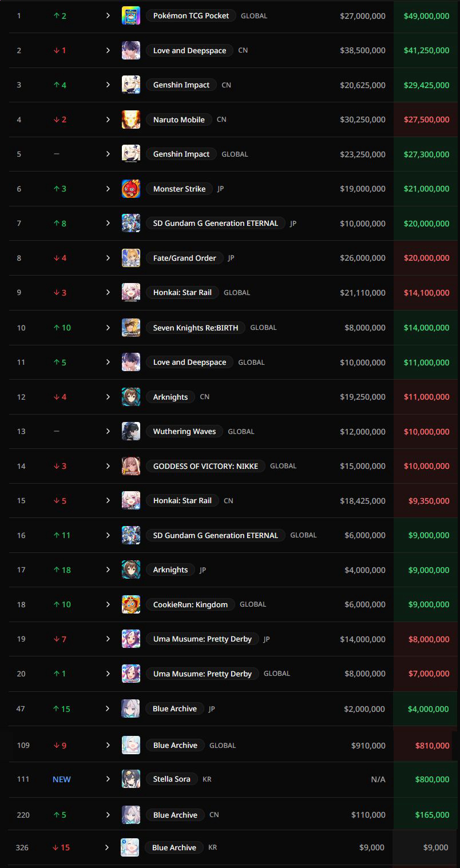Click the SD Gundam G Generation ETERNAL JP icon
Image resolution: width=460 pixels, height=868 pixels.
(x=131, y=223)
